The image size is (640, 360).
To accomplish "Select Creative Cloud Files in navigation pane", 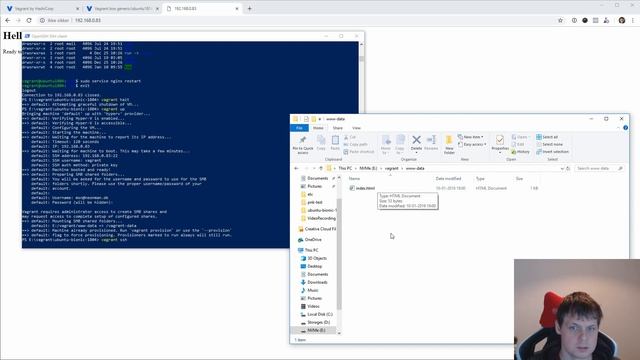I will [x=317, y=229].
